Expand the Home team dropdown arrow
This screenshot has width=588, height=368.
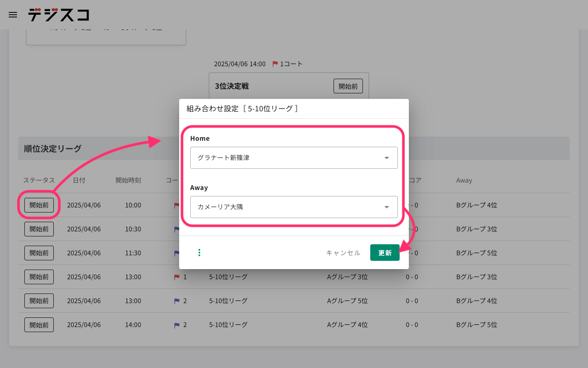click(386, 158)
